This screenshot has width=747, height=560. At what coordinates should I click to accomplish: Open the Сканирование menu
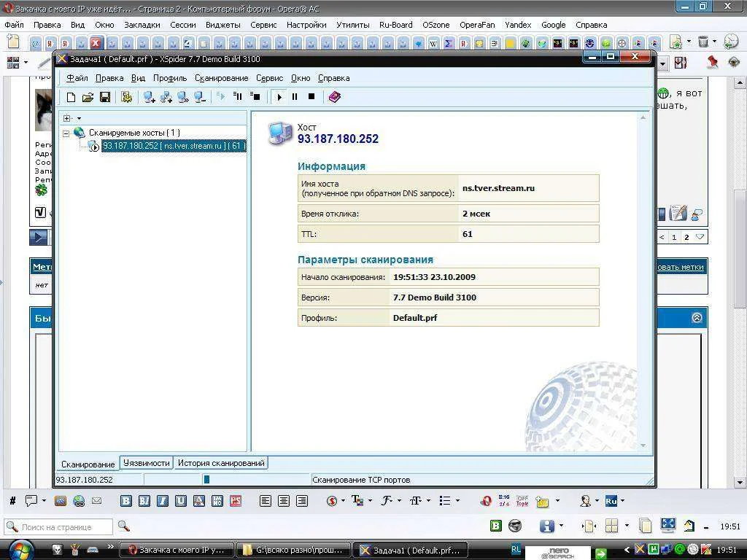[222, 78]
